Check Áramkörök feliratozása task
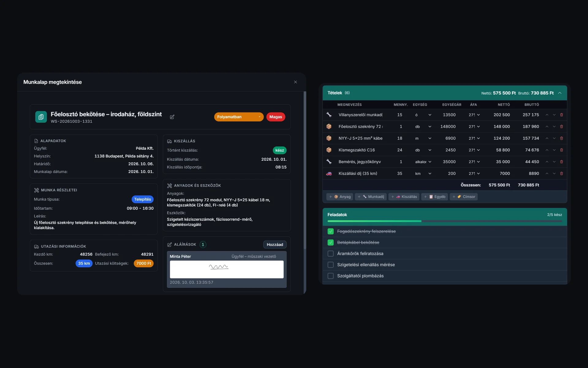The height and width of the screenshot is (368, 588). click(x=330, y=254)
